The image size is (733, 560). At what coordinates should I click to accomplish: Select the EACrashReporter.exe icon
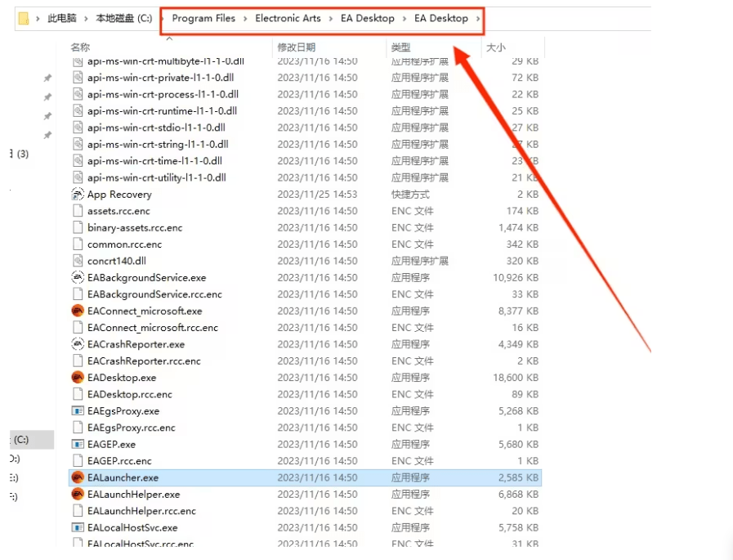pyautogui.click(x=78, y=344)
